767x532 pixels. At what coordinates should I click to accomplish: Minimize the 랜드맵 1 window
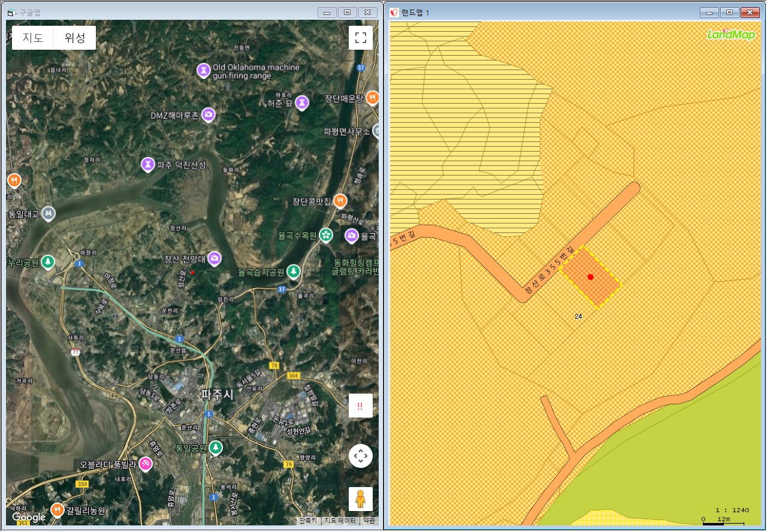click(709, 13)
